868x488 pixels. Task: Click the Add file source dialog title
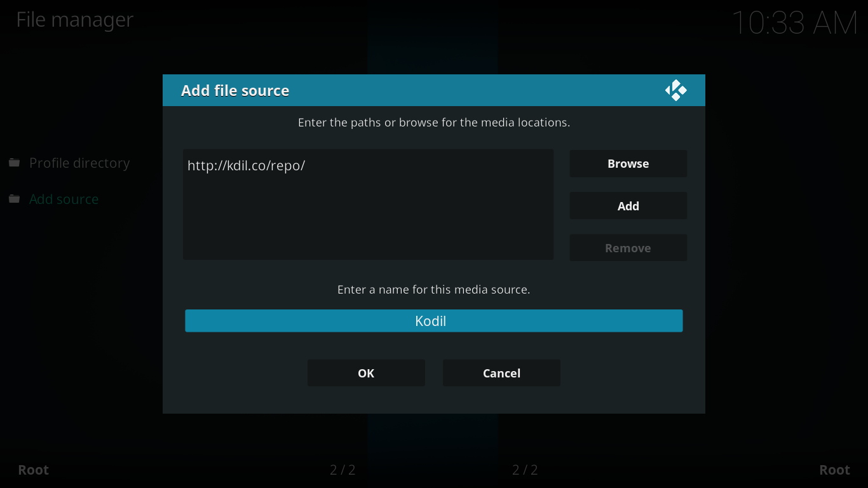(x=235, y=91)
